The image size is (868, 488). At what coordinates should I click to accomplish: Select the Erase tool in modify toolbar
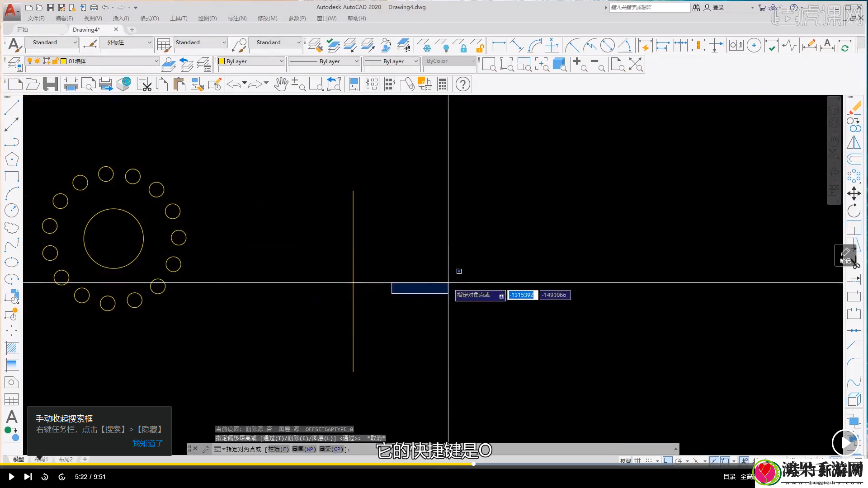[x=854, y=108]
